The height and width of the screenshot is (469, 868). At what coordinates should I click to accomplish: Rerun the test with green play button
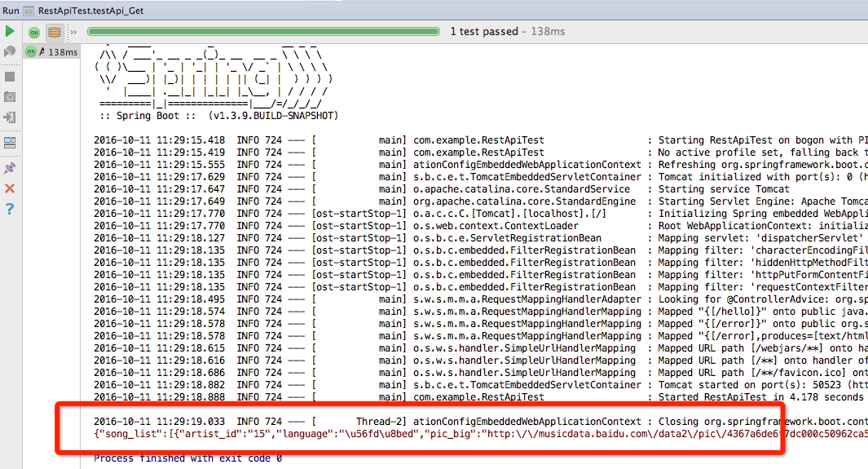[10, 31]
